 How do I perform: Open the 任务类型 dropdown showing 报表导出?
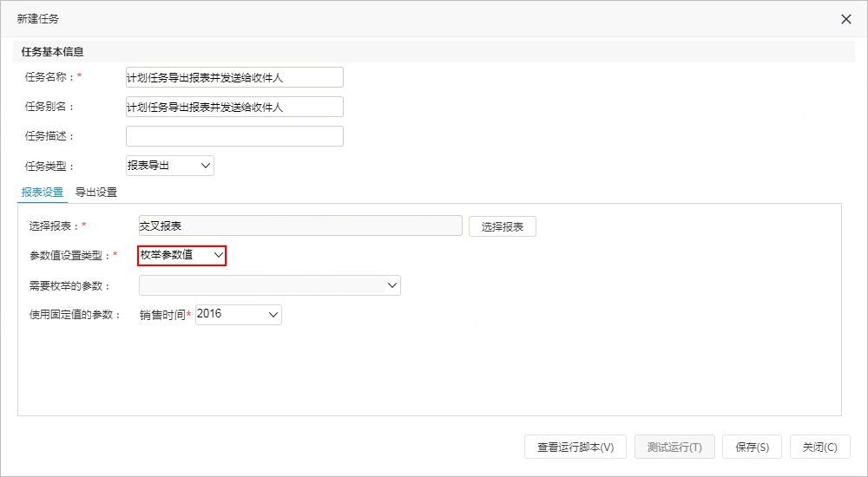[x=170, y=166]
